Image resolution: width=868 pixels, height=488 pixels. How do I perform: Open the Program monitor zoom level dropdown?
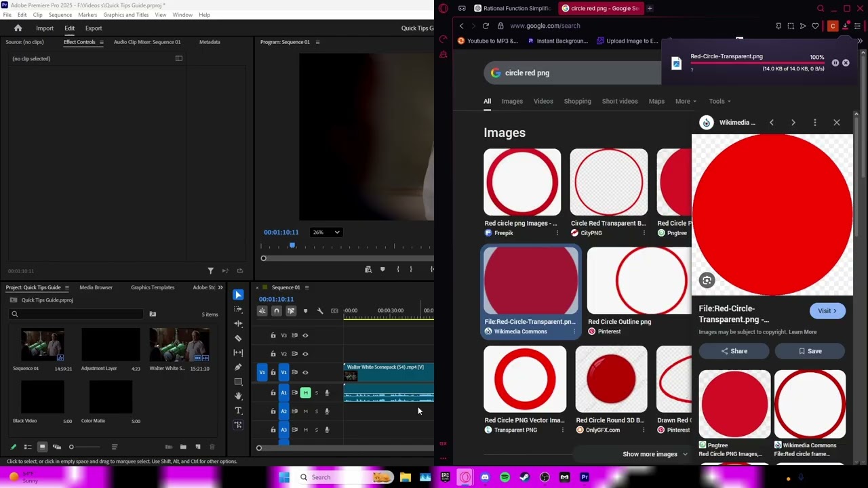click(x=326, y=232)
